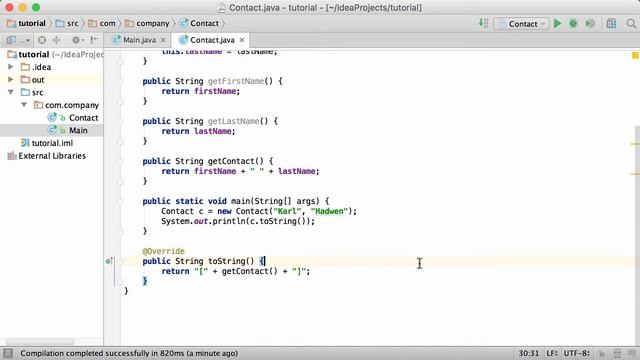This screenshot has width=640, height=360.
Task: Run the Contact configuration with green play button
Action: [557, 23]
